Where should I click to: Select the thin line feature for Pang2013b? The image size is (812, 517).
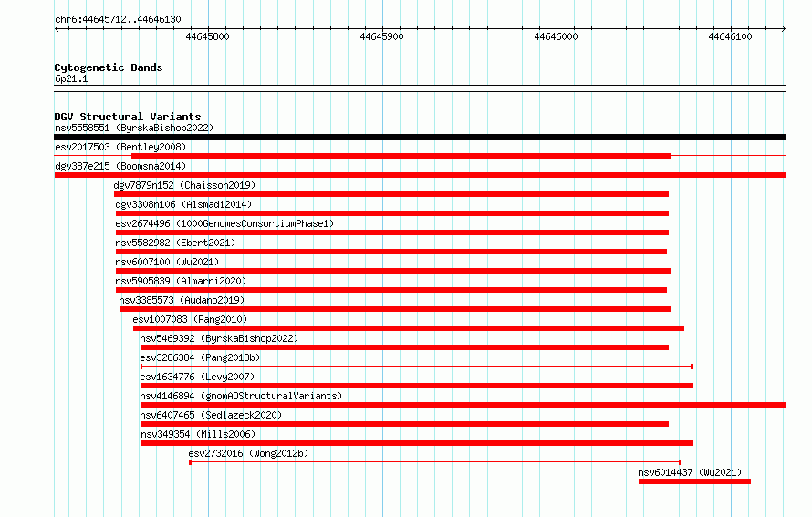[417, 367]
